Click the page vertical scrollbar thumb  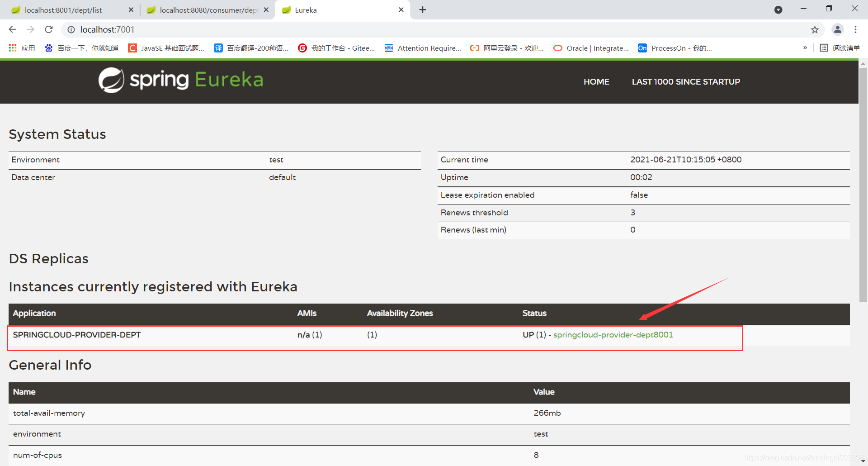click(x=863, y=185)
